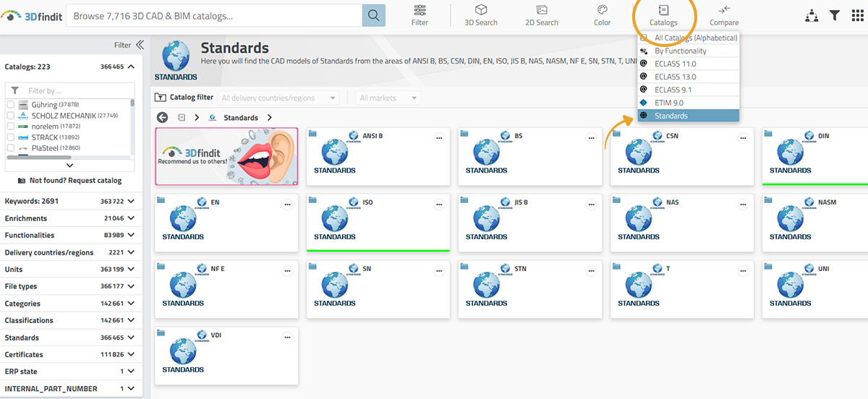Check the norelem catalog checkbox

[x=10, y=126]
